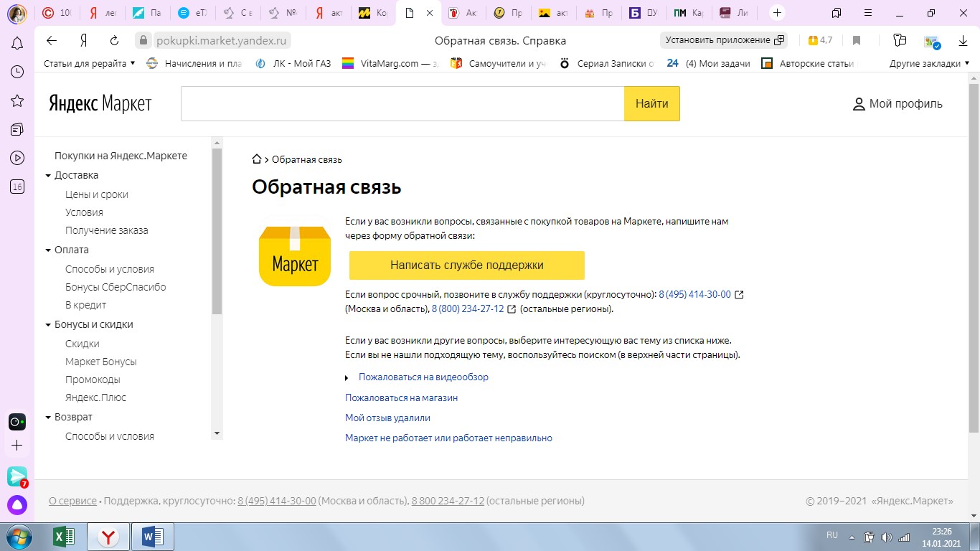Switch to the eT tab
The image size is (980, 551).
[194, 13]
